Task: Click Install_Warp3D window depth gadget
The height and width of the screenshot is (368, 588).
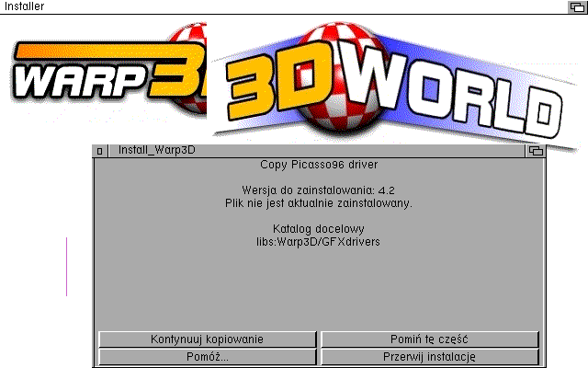Action: (536, 151)
